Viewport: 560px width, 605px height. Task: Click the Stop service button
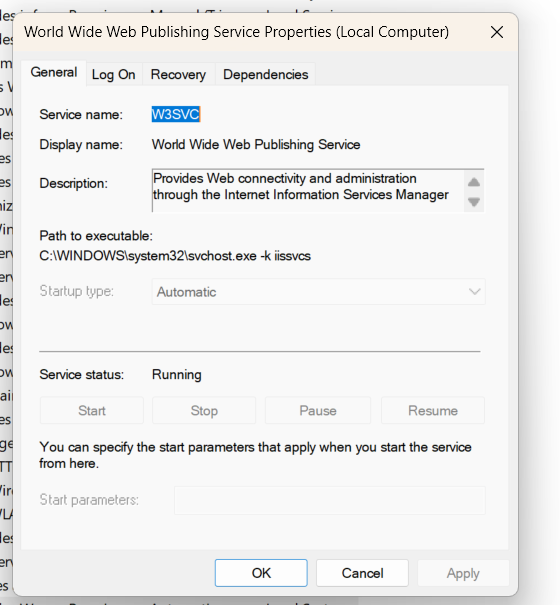pos(204,411)
